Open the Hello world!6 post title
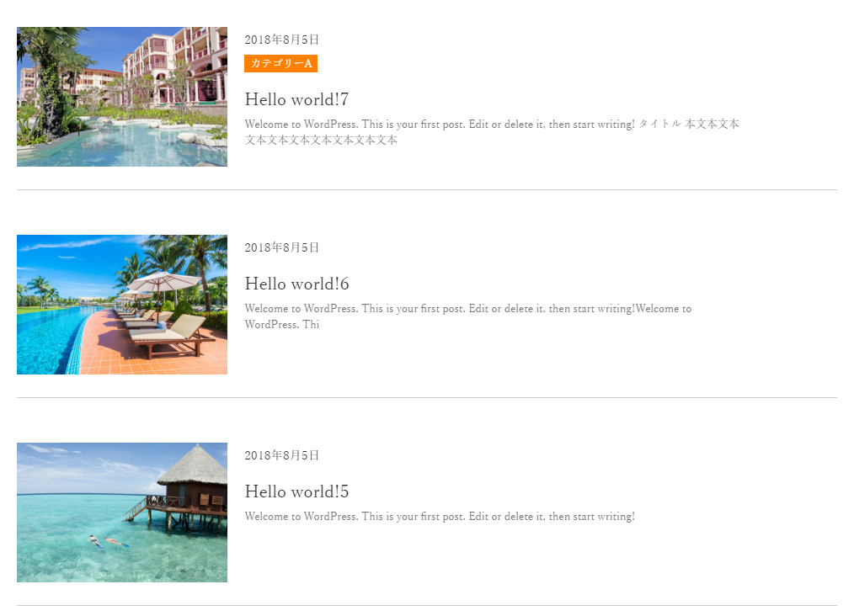854x616 pixels. click(x=296, y=284)
